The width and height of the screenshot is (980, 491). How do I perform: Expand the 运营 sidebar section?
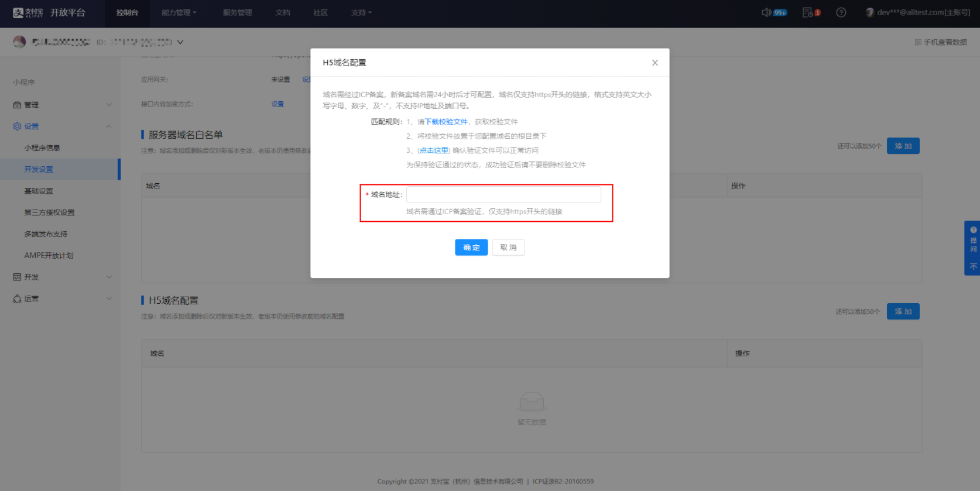109,298
